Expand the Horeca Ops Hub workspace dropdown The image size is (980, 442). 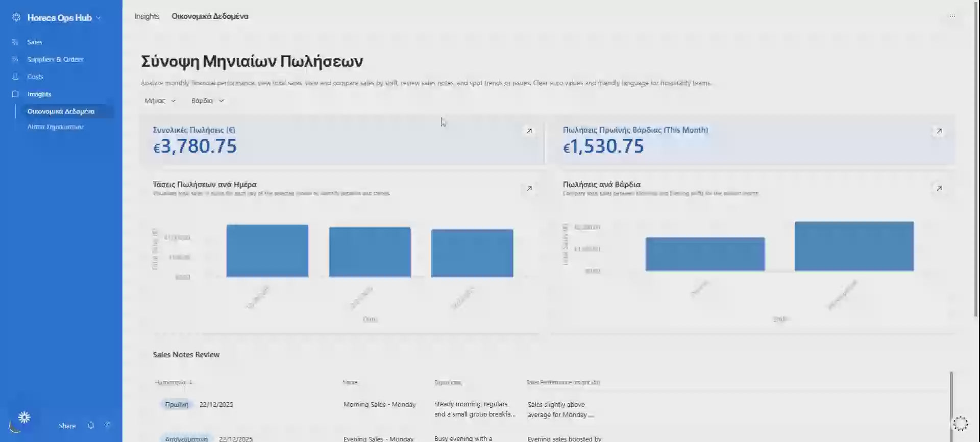point(99,18)
